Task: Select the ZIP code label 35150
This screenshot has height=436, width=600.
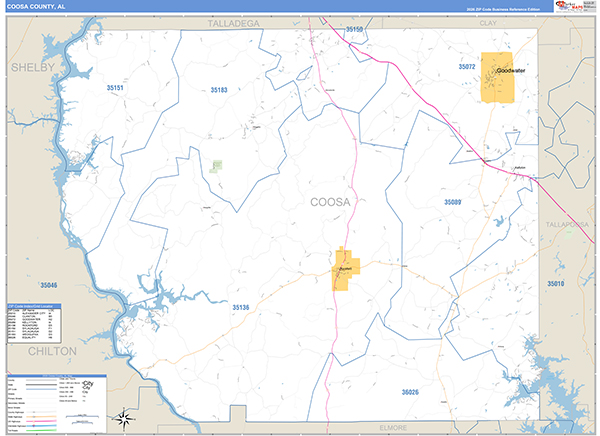Action: coord(354,29)
